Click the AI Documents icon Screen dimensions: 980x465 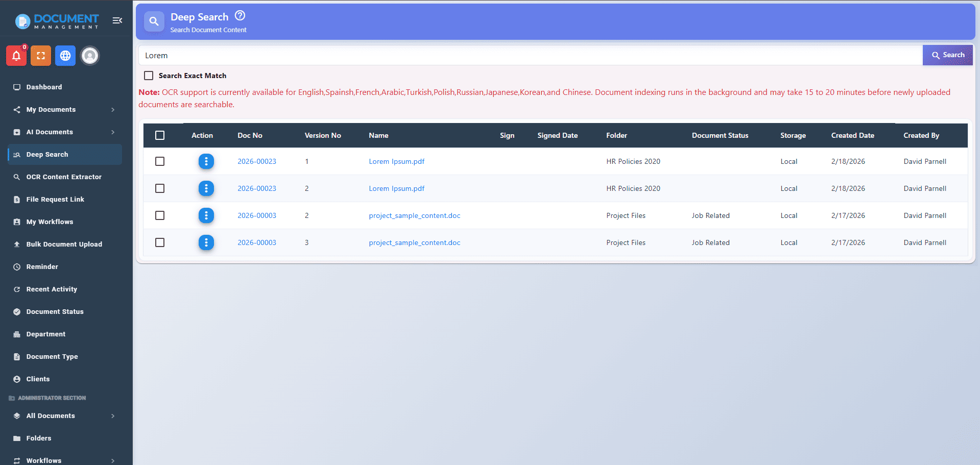pos(17,132)
